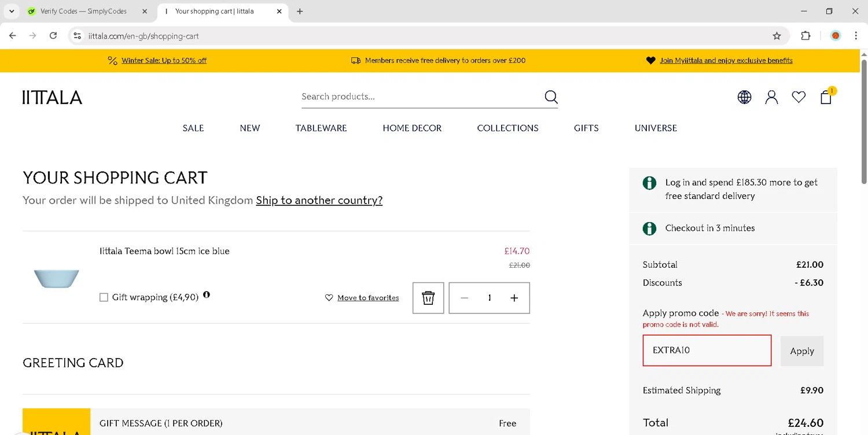
Task: Remove item with the trash icon
Action: tap(428, 298)
